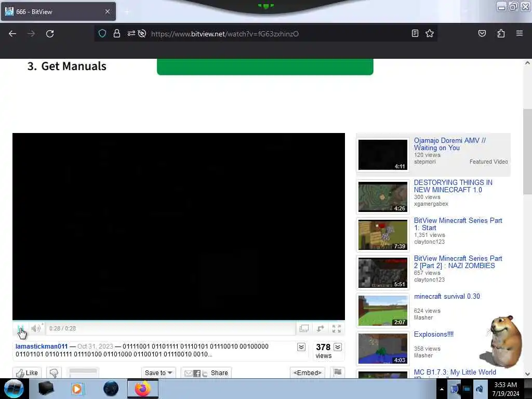Expand the 378 views statistics
The image size is (532, 399).
click(x=338, y=347)
